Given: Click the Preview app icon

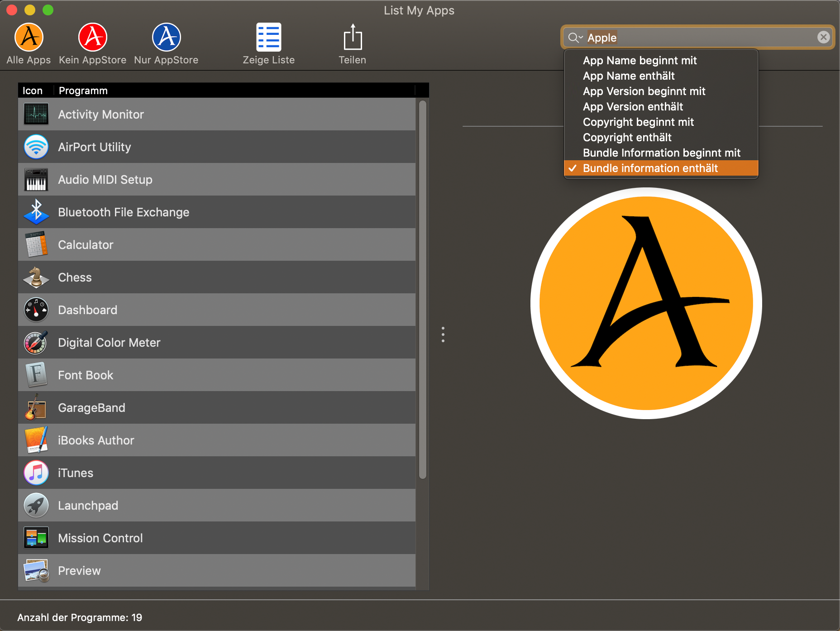Looking at the screenshot, I should pyautogui.click(x=36, y=570).
